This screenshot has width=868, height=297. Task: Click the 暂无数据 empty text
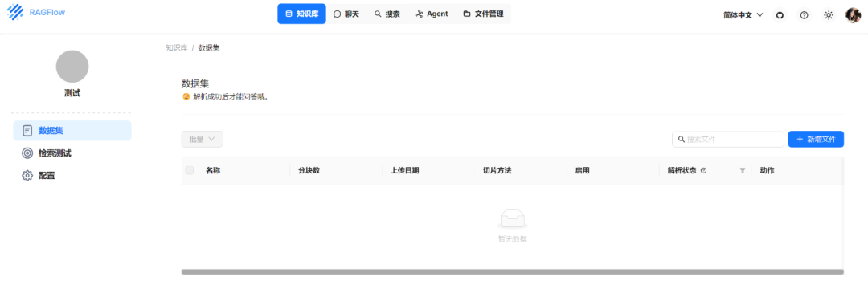(x=513, y=239)
